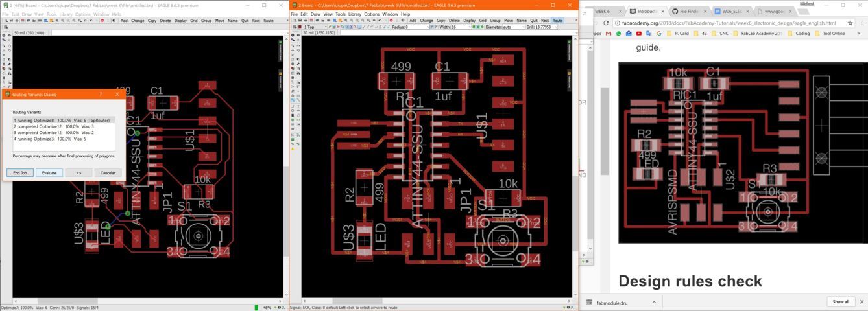Click help question icon in right EAGLE toolbar
This screenshot has width=868, height=311.
403,21
